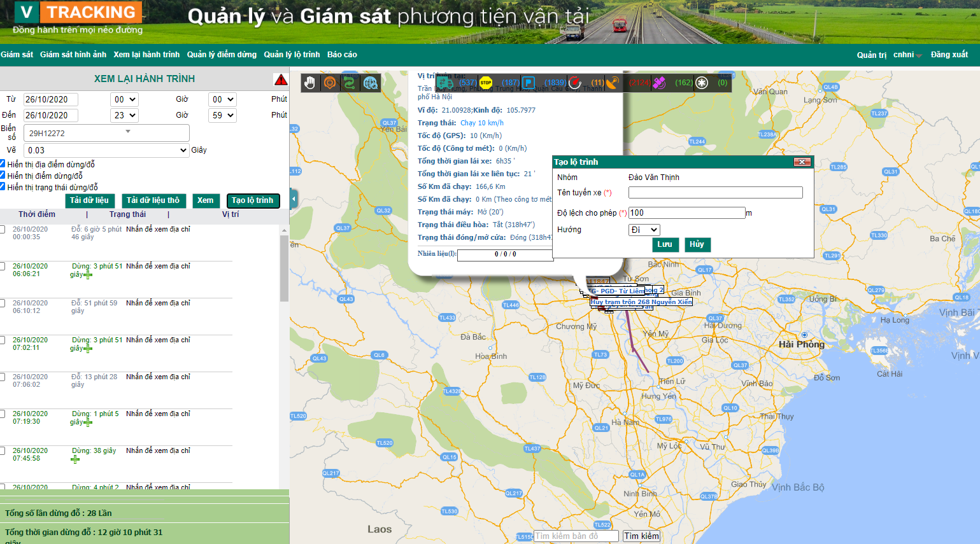Open the globe map search tool
Screen dimensions: 980x544
click(371, 83)
